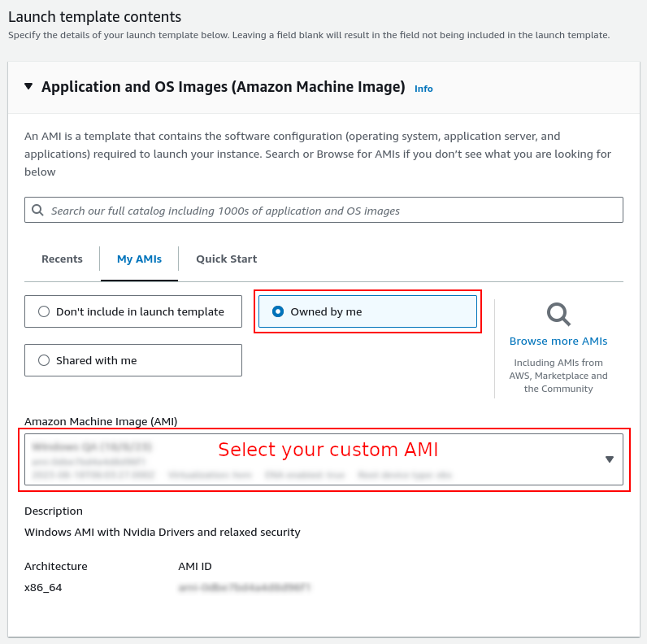Collapse the Application and OS Images section triangle
The image size is (647, 644).
(28, 86)
